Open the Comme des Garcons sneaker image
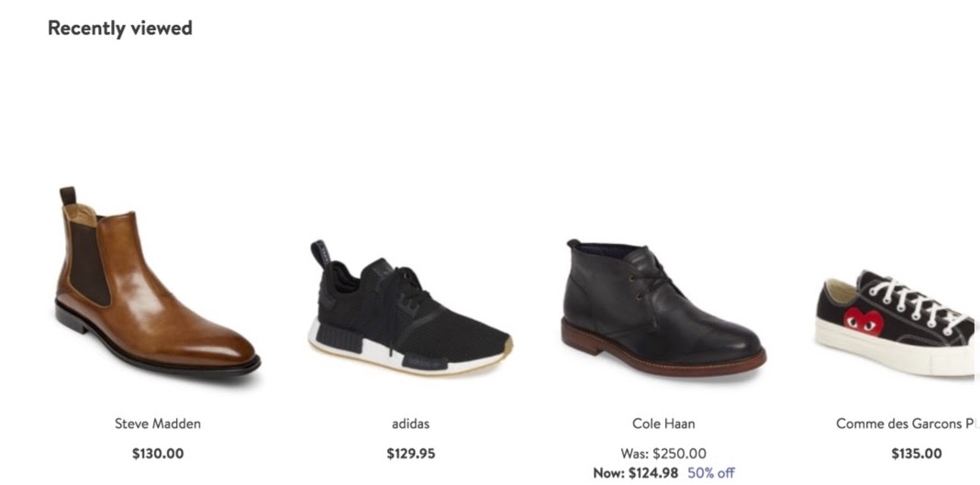This screenshot has width=980, height=485. pyautogui.click(x=896, y=323)
